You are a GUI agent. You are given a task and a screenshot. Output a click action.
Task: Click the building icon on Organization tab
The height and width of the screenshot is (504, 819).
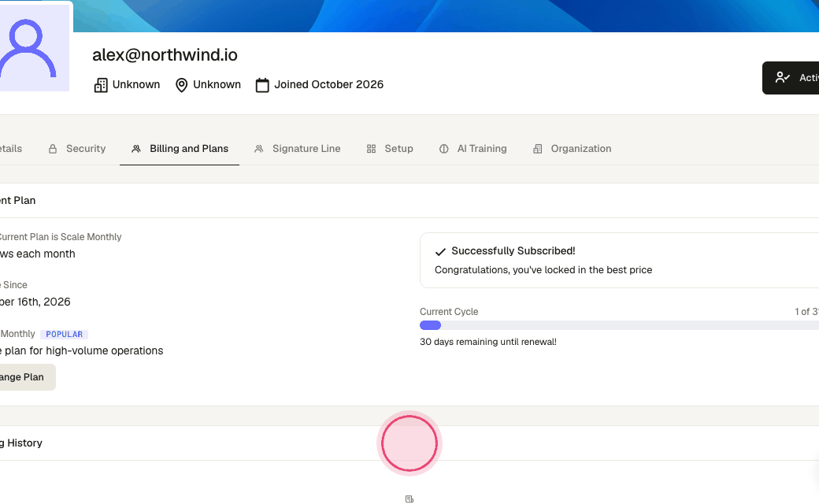click(537, 149)
